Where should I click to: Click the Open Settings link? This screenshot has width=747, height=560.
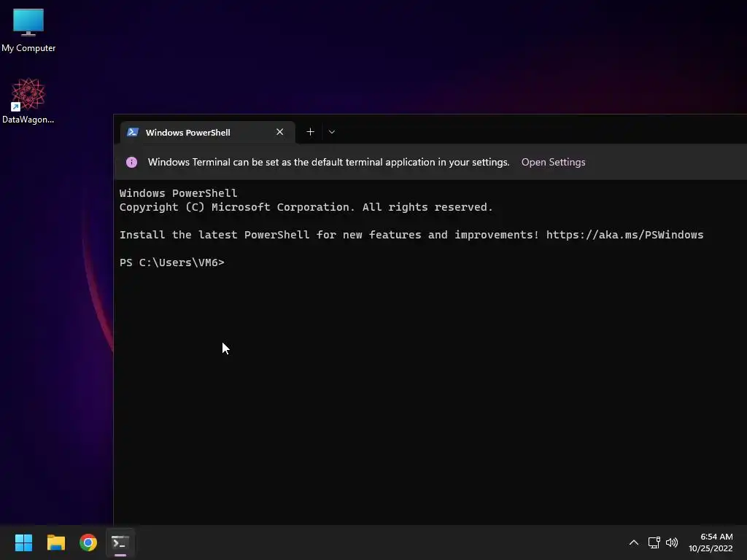point(553,162)
